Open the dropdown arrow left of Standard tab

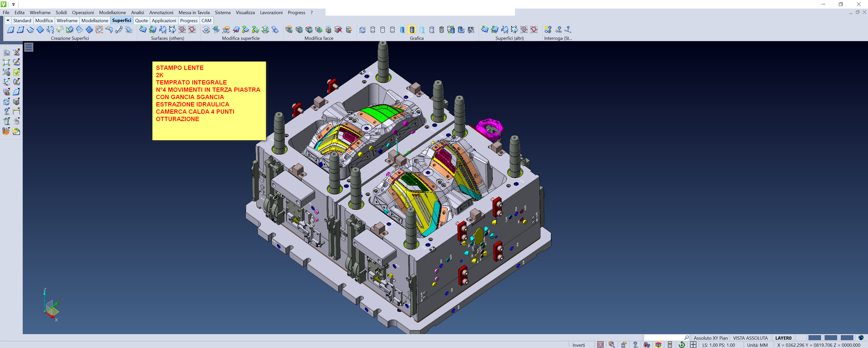8,20
